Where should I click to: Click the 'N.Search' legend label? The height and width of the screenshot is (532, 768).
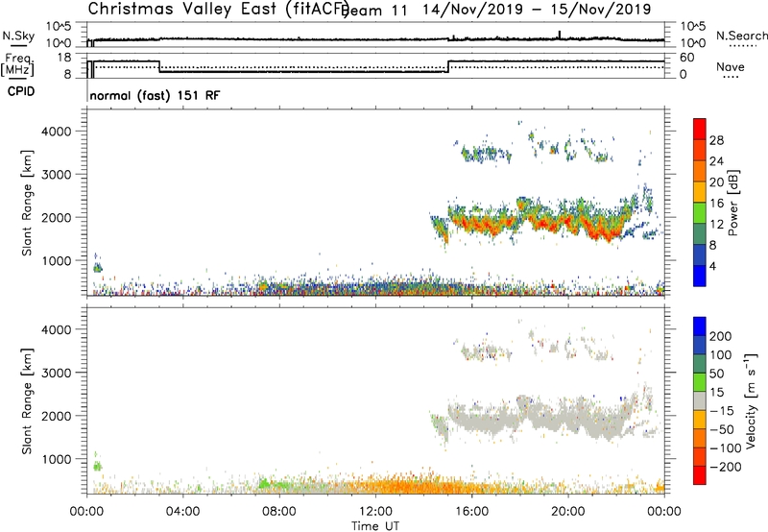[x=742, y=36]
